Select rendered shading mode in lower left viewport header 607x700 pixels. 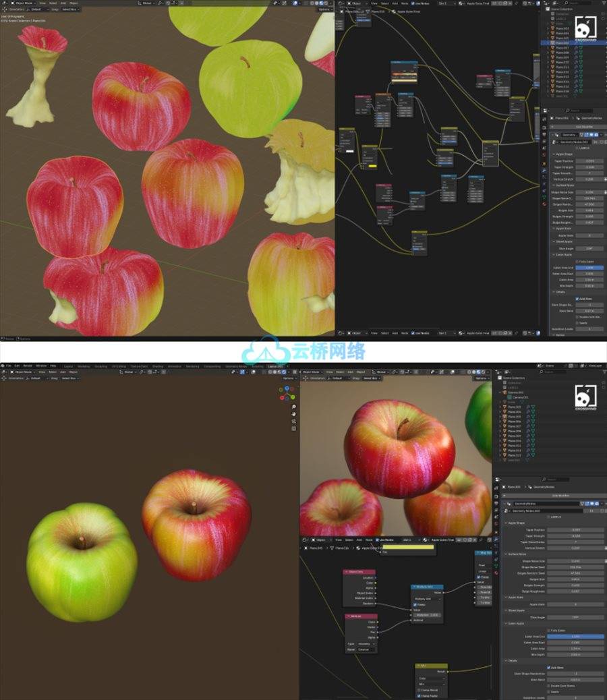click(x=284, y=372)
